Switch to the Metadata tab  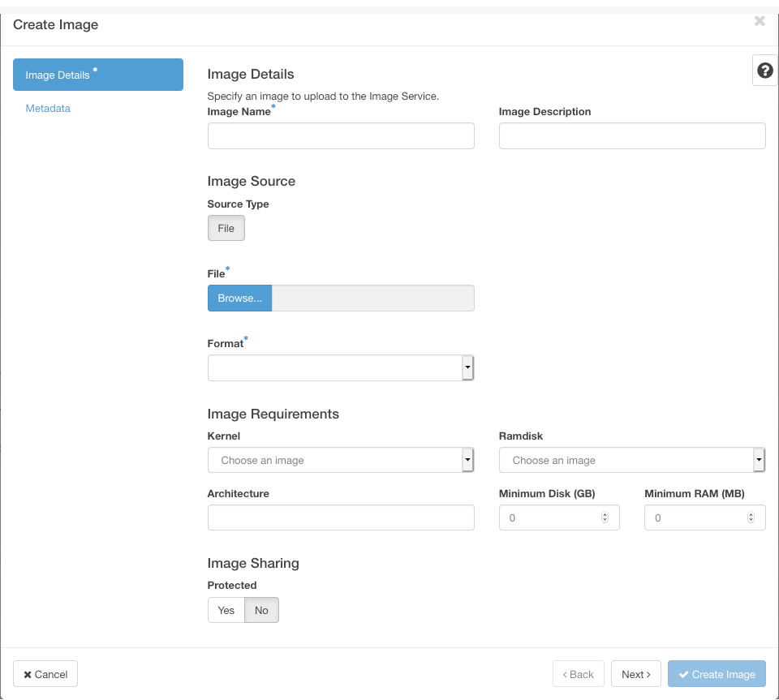click(48, 109)
